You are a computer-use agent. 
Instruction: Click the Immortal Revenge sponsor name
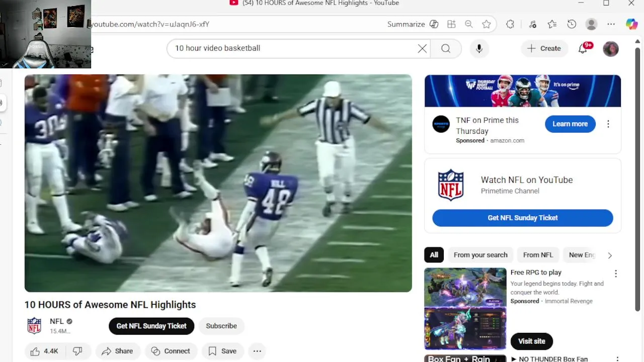click(569, 301)
